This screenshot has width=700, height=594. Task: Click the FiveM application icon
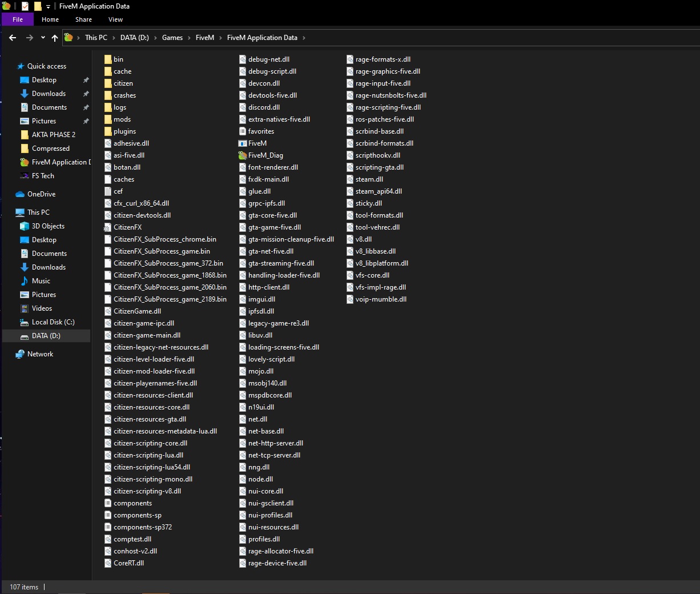243,143
